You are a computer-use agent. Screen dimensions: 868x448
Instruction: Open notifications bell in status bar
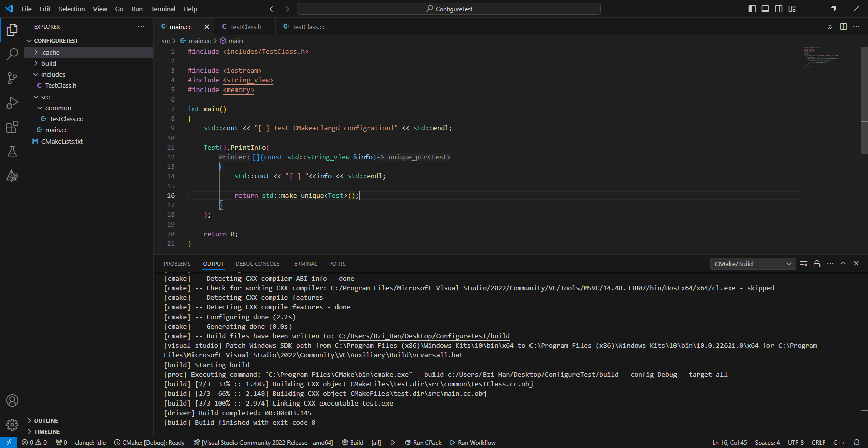click(x=857, y=442)
